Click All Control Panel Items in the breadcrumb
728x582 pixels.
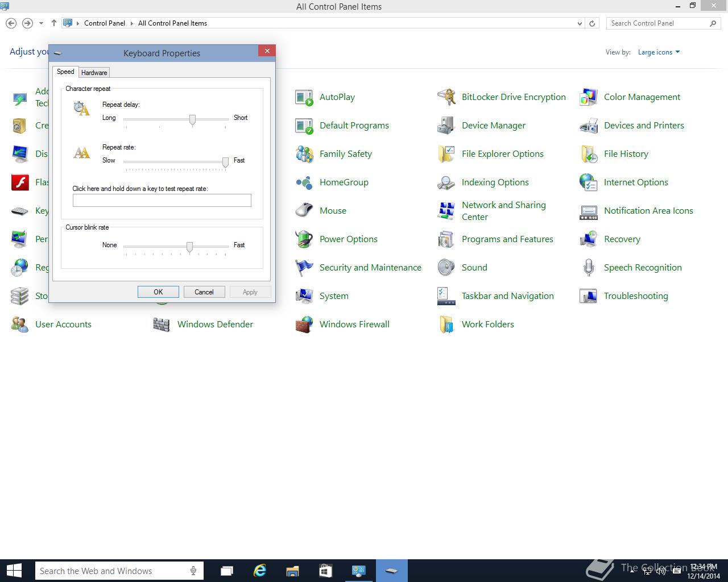point(172,23)
